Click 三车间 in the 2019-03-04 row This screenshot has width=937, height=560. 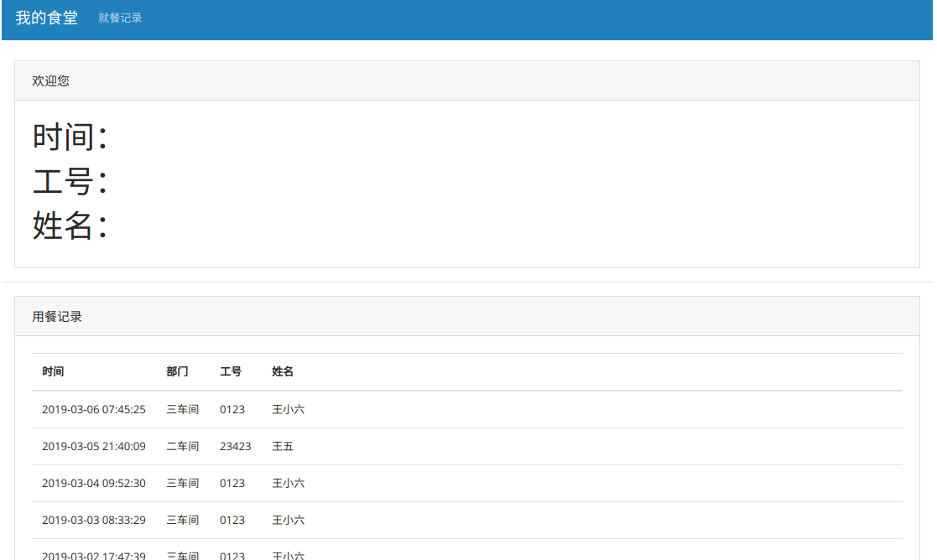(x=182, y=484)
